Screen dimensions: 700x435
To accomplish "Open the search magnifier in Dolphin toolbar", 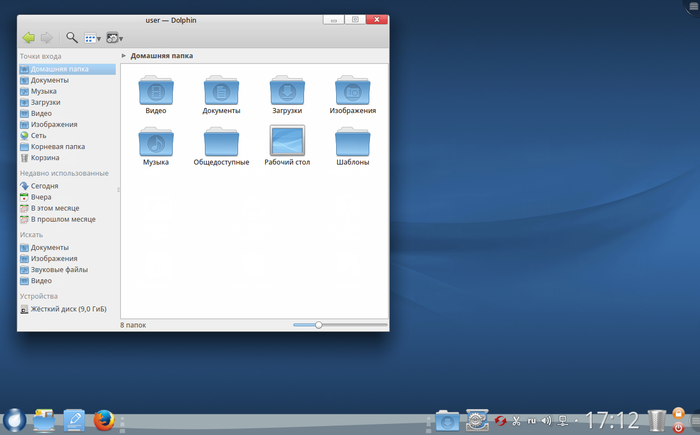I will [72, 37].
